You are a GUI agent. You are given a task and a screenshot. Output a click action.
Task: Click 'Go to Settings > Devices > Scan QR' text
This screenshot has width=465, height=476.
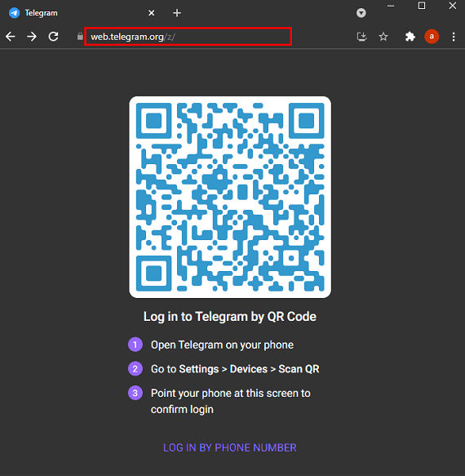(235, 369)
